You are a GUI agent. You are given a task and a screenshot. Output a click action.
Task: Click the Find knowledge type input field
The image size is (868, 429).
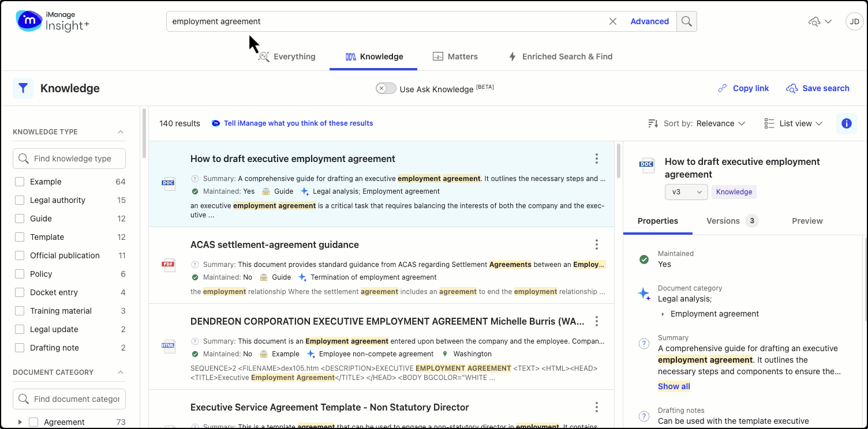pyautogui.click(x=69, y=159)
